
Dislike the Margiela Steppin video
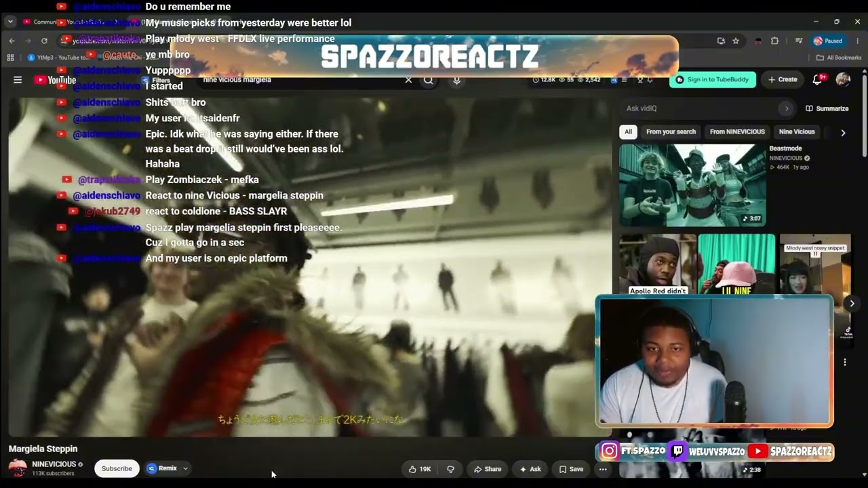point(451,469)
